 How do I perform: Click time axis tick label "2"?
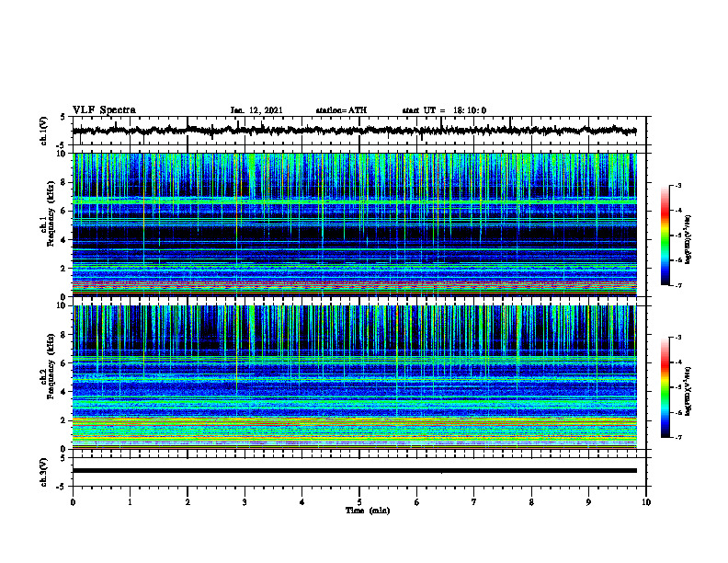pos(188,502)
